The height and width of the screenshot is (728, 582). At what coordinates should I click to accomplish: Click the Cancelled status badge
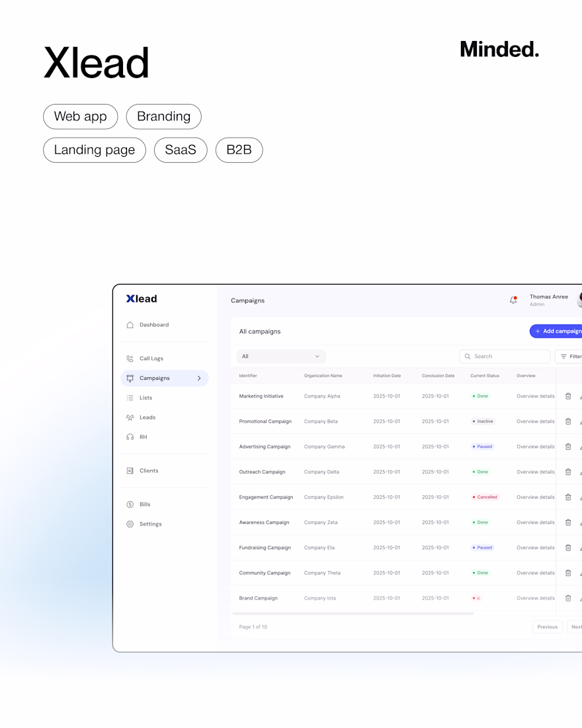pos(485,497)
